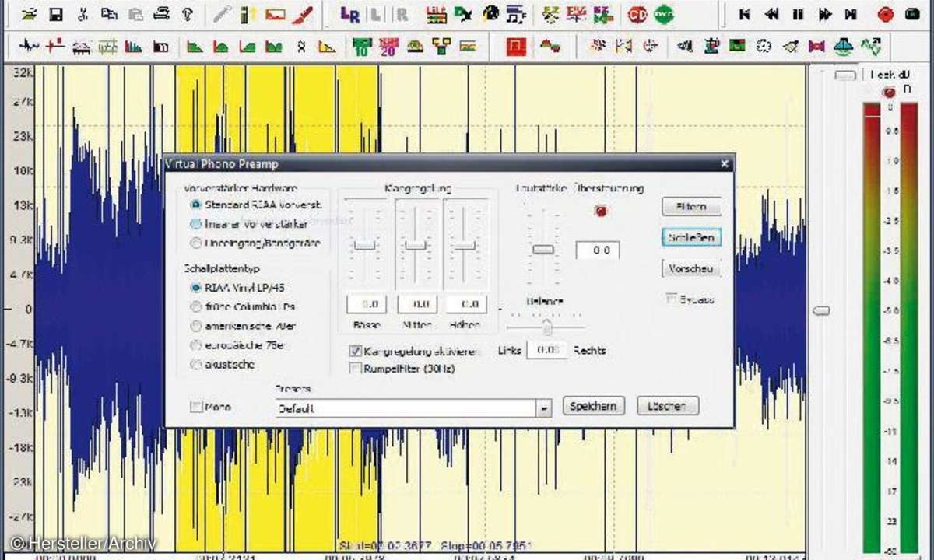The height and width of the screenshot is (560, 934).
Task: Select the amerikanische 78er record type
Action: click(196, 326)
